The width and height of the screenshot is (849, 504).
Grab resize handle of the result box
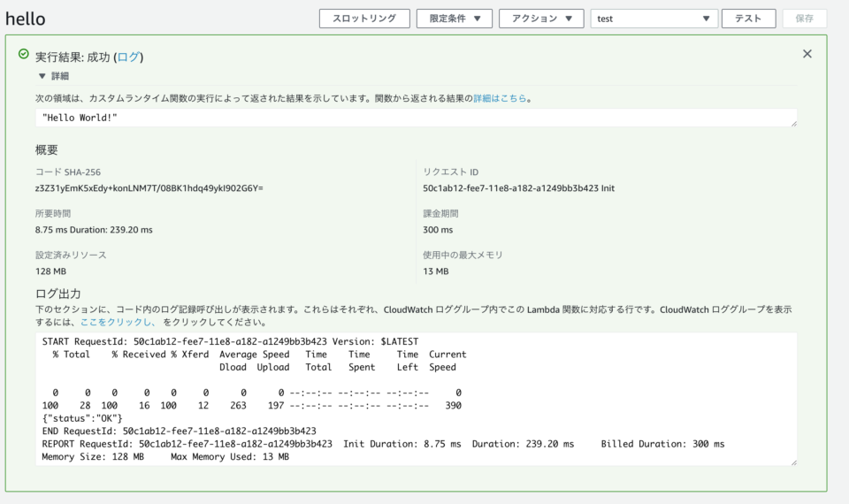click(x=793, y=123)
